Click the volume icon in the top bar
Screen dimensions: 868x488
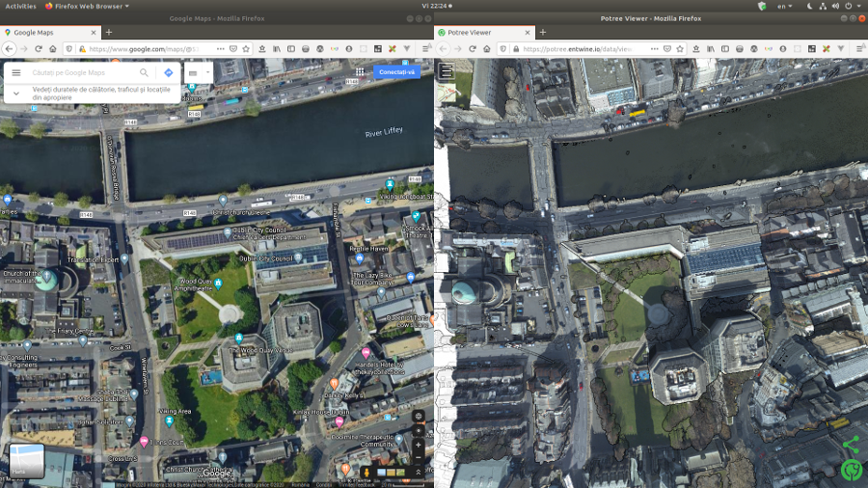pyautogui.click(x=835, y=6)
